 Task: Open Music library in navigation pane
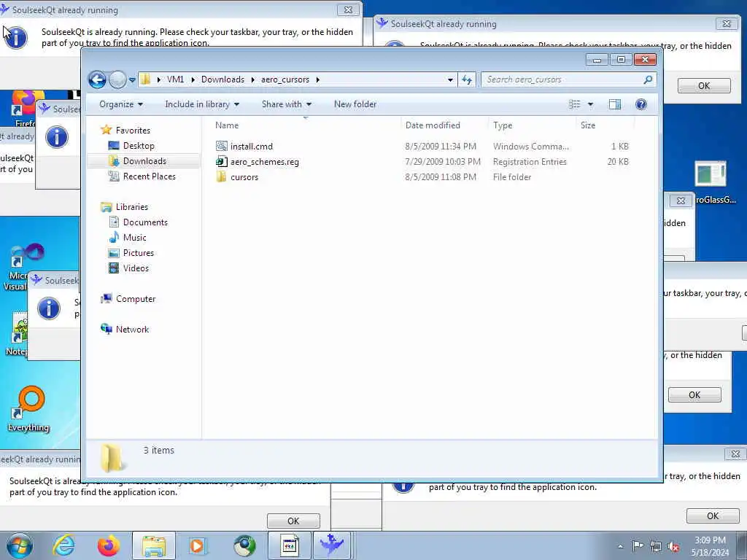pyautogui.click(x=134, y=238)
